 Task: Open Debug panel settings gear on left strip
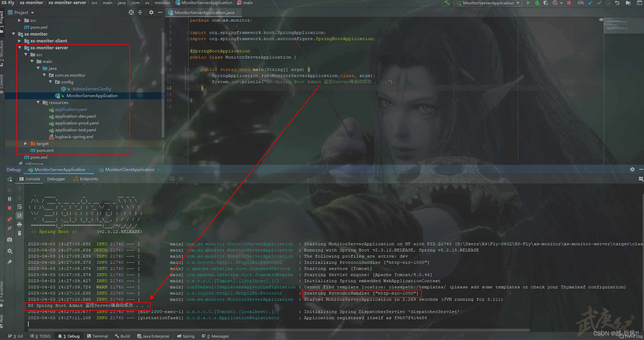coord(10,251)
